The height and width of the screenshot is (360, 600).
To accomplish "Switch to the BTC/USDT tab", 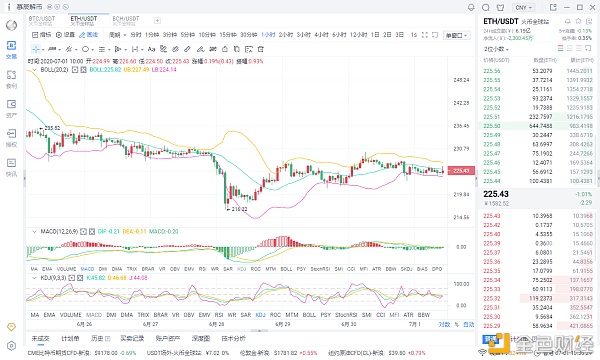I will (x=42, y=20).
